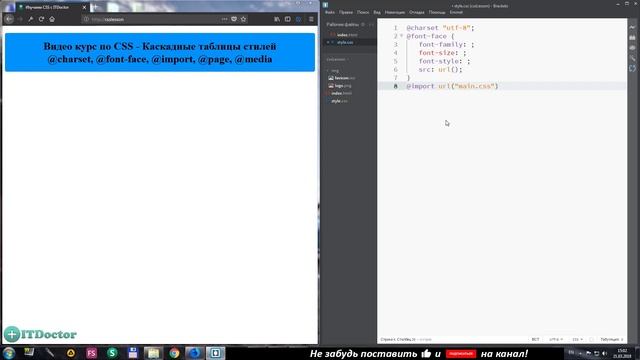Screen dimensions: 640x360
Task: Select the ITDoctor tab in Firefox
Action: point(52,7)
